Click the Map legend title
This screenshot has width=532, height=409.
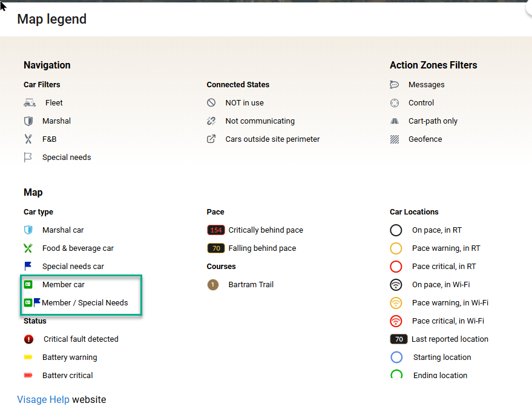pyautogui.click(x=52, y=19)
